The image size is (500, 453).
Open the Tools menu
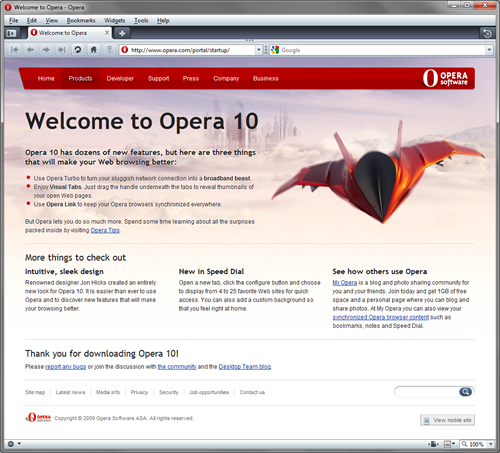click(141, 21)
